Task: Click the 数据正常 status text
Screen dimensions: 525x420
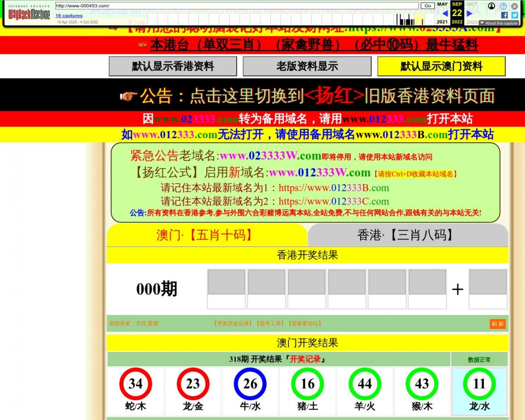Action: point(479,360)
